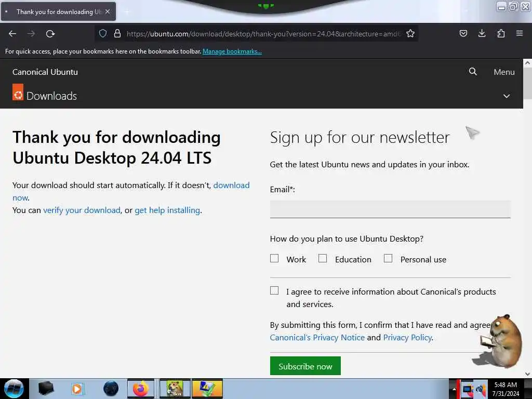Open the black box taskbar icon
This screenshot has width=532, height=399.
(x=46, y=389)
